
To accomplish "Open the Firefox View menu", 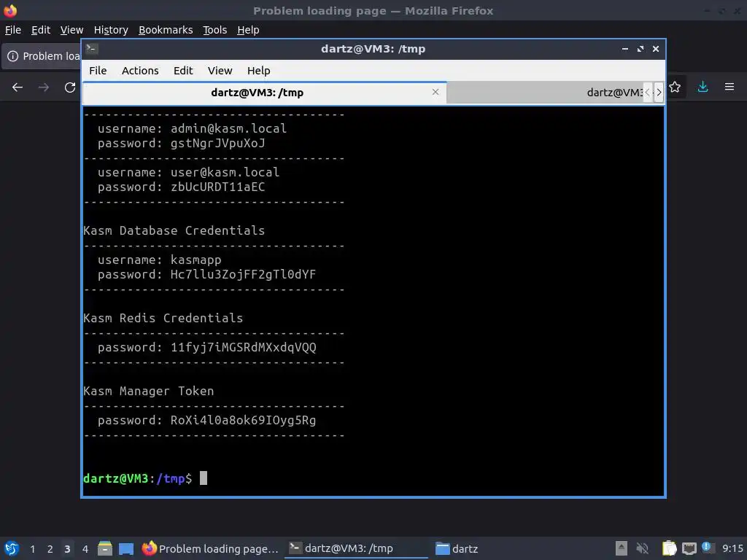I will tap(72, 30).
